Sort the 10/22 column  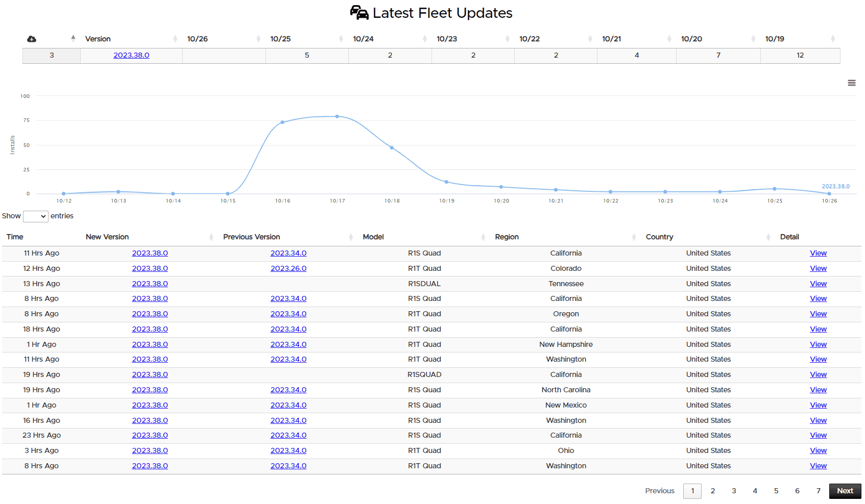click(530, 39)
